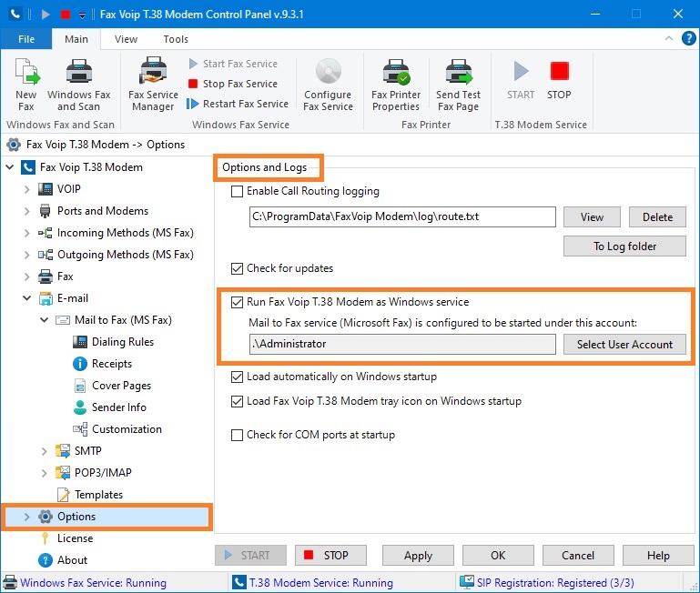Click Restart Fax Service in ribbon
The height and width of the screenshot is (593, 700).
(238, 104)
